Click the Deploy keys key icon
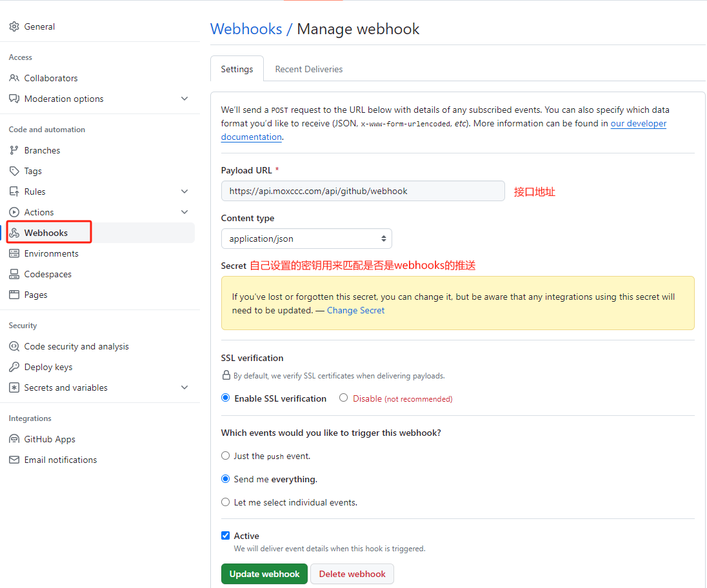Screen dimensions: 707x588 (14, 367)
